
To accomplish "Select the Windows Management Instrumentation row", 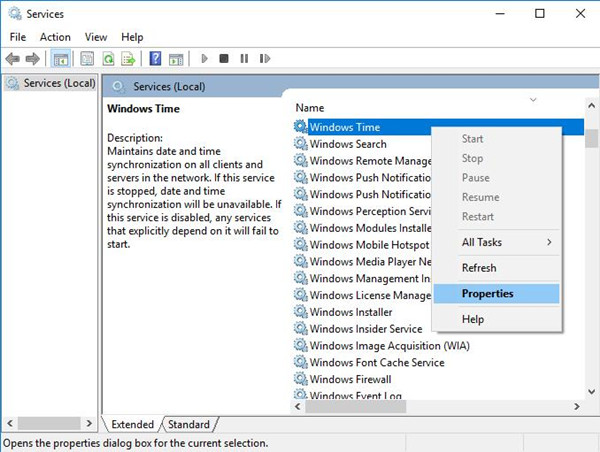I will tap(362, 279).
